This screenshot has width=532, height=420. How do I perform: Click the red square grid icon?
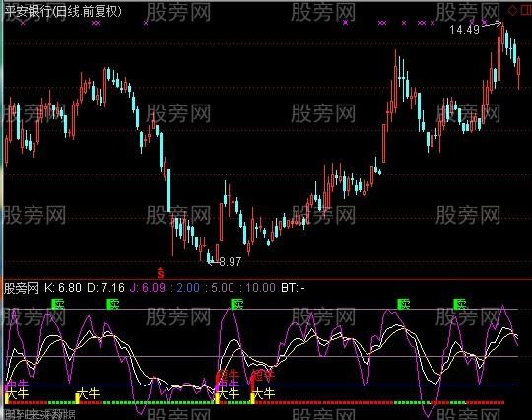pos(527,11)
